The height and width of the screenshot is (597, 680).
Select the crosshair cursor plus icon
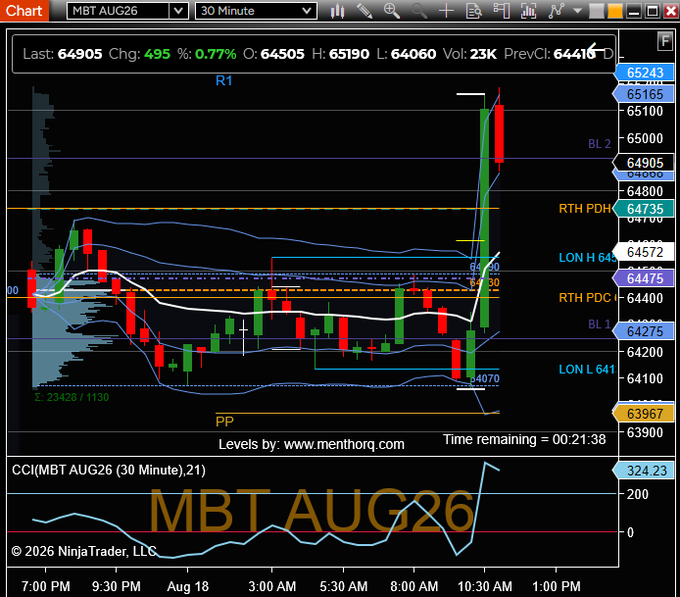tap(446, 11)
